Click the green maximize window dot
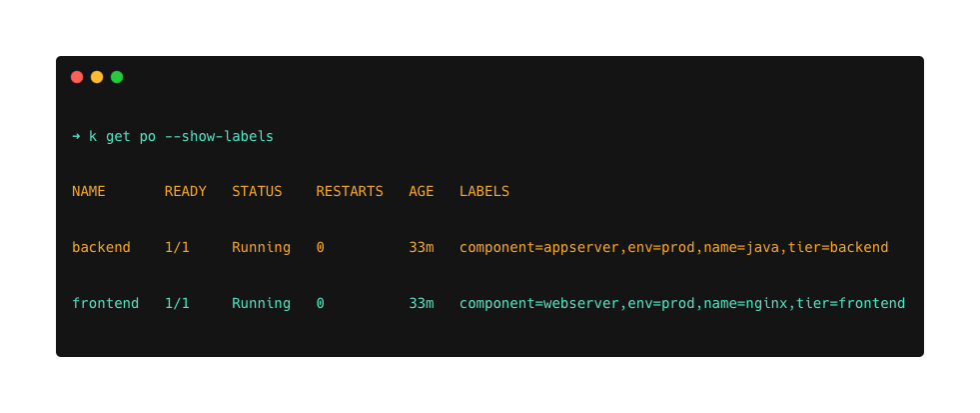 (x=117, y=77)
